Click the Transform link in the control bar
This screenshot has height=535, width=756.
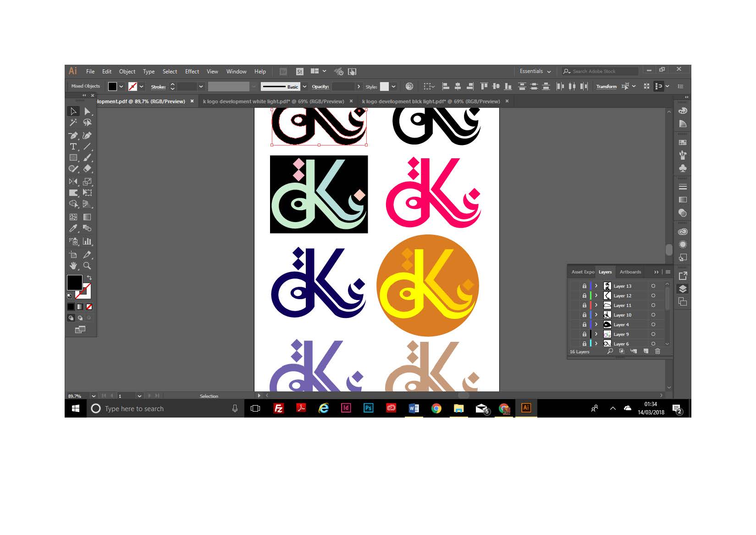[606, 86]
